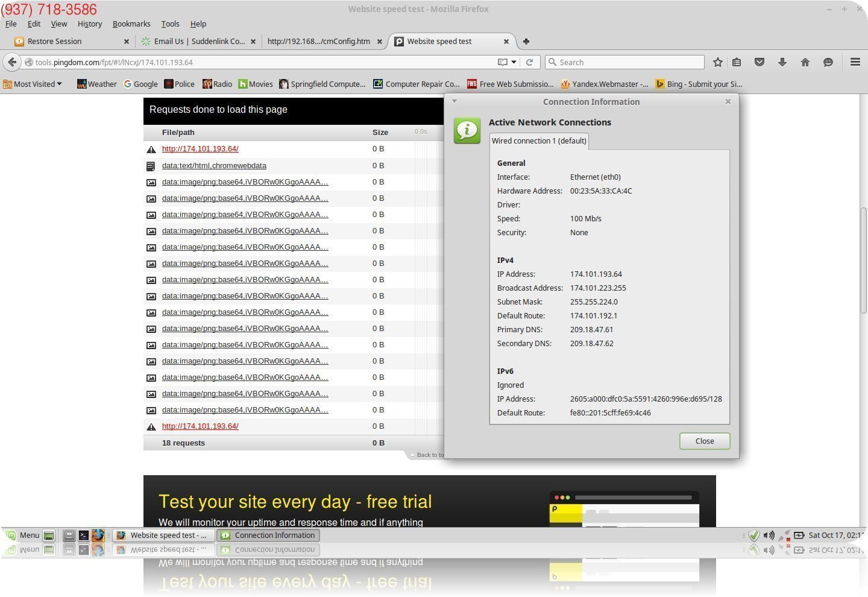The width and height of the screenshot is (868, 597).
Task: Launch Terminal from the taskbar panel
Action: coord(84,535)
